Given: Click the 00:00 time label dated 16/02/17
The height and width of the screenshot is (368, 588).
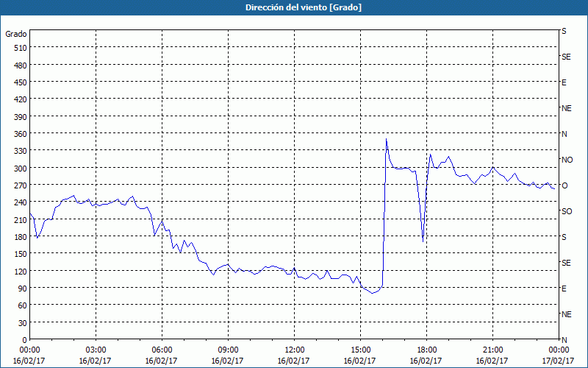Looking at the screenshot, I should click(29, 350).
